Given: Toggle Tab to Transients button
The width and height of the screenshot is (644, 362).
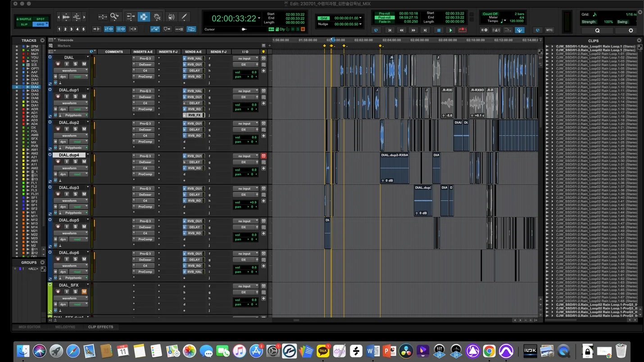Looking at the screenshot, I should pyautogui.click(x=96, y=29).
